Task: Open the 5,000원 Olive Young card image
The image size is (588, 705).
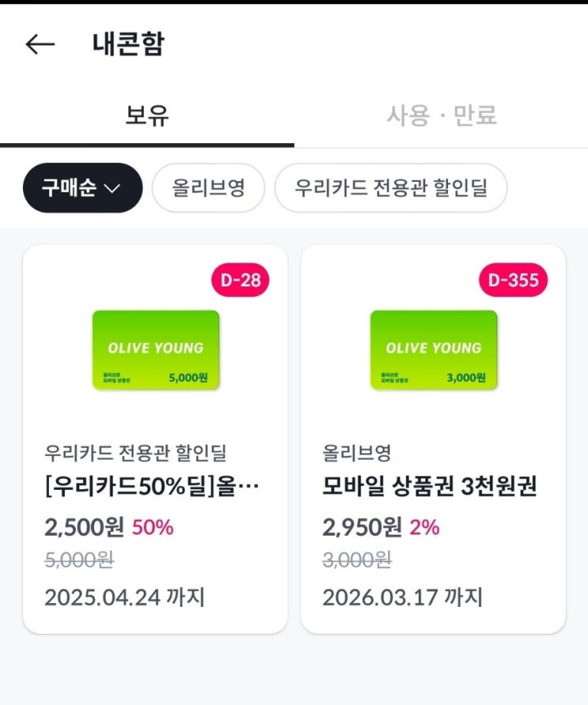Action: point(156,350)
